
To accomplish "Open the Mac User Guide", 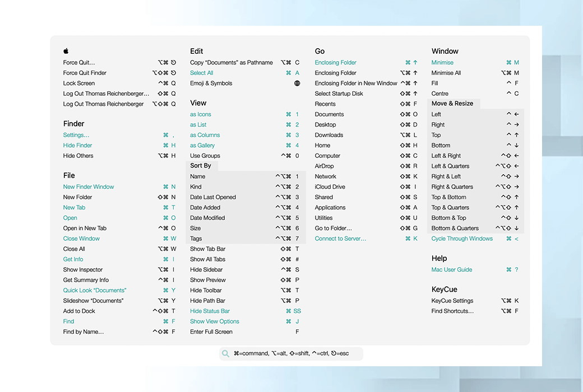I will tap(452, 270).
